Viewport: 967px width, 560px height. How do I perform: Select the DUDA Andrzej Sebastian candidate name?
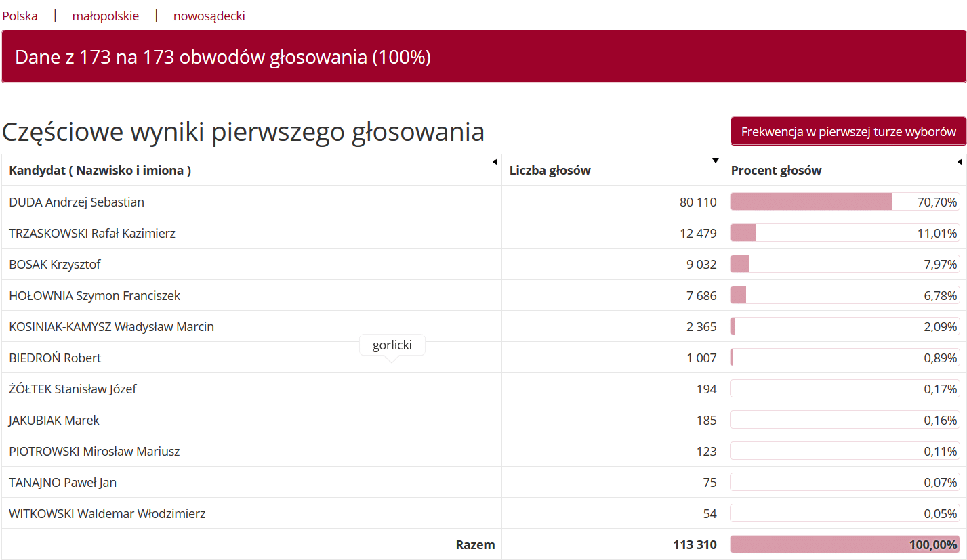(x=77, y=202)
